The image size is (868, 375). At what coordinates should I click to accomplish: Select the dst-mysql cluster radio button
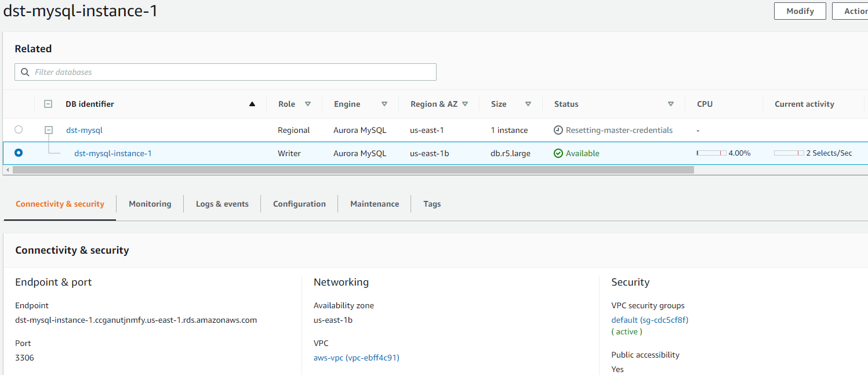coord(19,130)
